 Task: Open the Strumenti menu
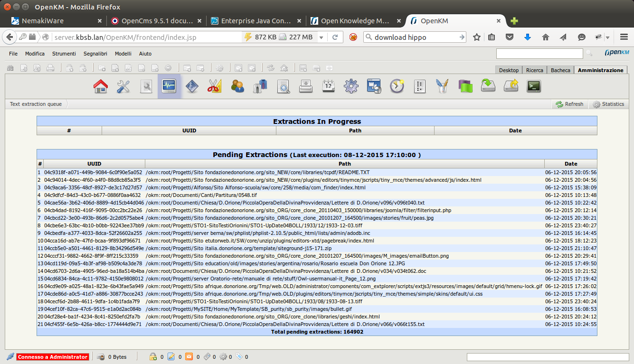(x=64, y=54)
